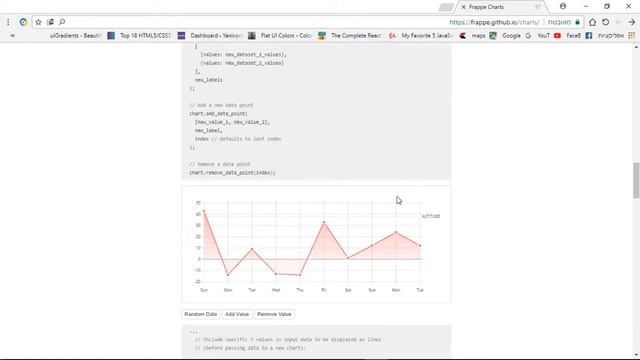The height and width of the screenshot is (360, 640).
Task: Open the maps bookmark
Action: click(x=483, y=36)
